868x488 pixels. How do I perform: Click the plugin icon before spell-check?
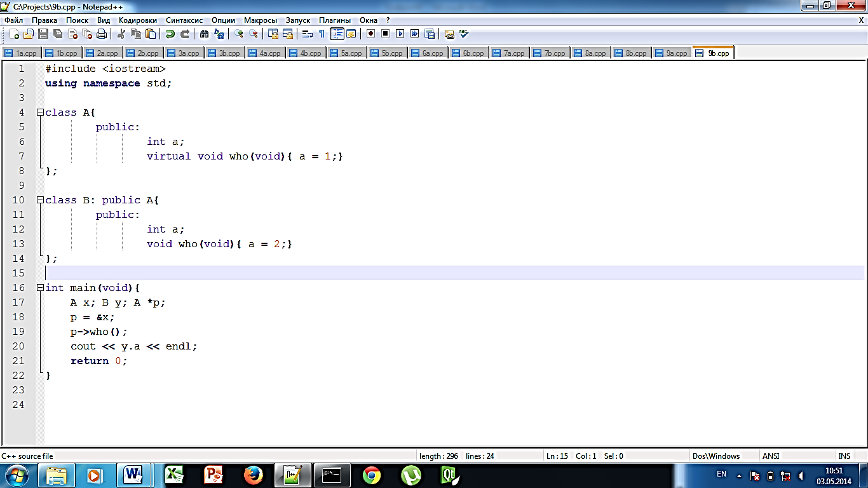pos(449,34)
